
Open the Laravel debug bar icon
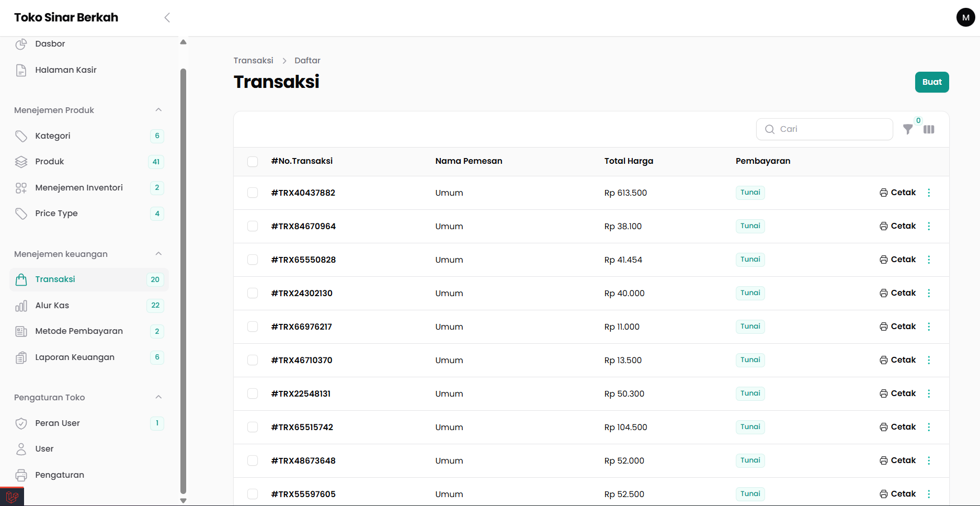[x=12, y=497]
